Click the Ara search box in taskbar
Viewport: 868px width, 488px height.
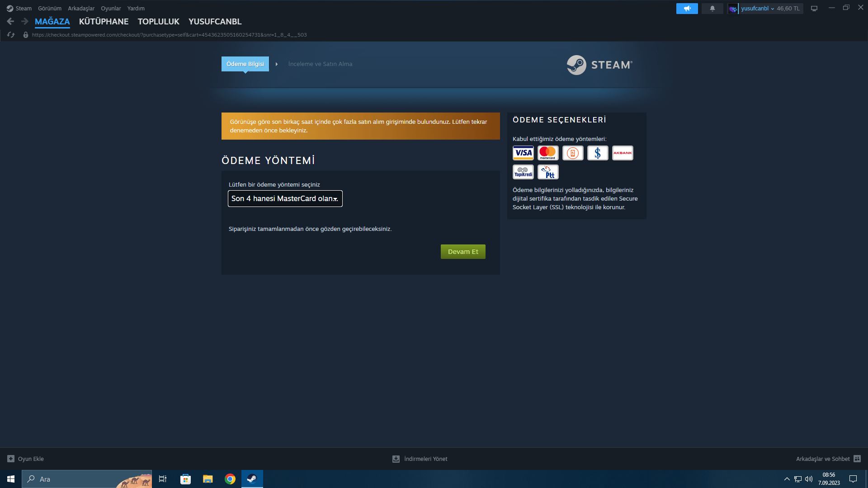(x=87, y=479)
